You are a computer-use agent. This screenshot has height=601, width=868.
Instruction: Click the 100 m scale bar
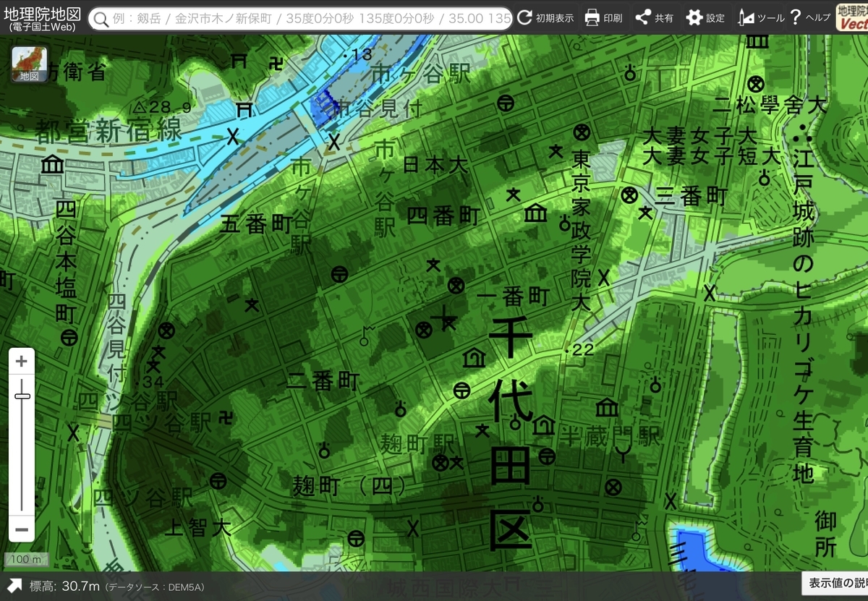click(x=26, y=560)
